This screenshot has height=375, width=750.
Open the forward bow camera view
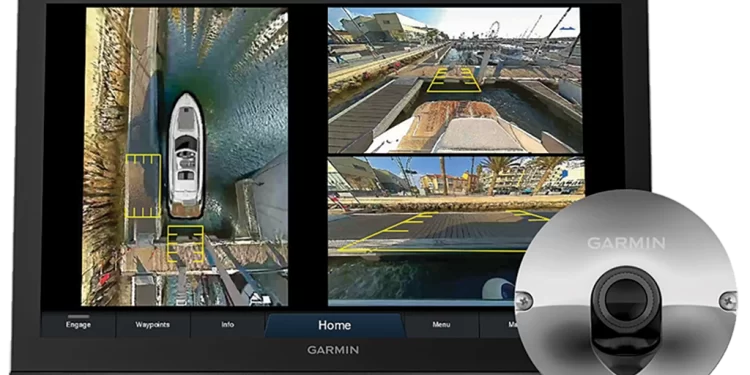pyautogui.click(x=455, y=80)
